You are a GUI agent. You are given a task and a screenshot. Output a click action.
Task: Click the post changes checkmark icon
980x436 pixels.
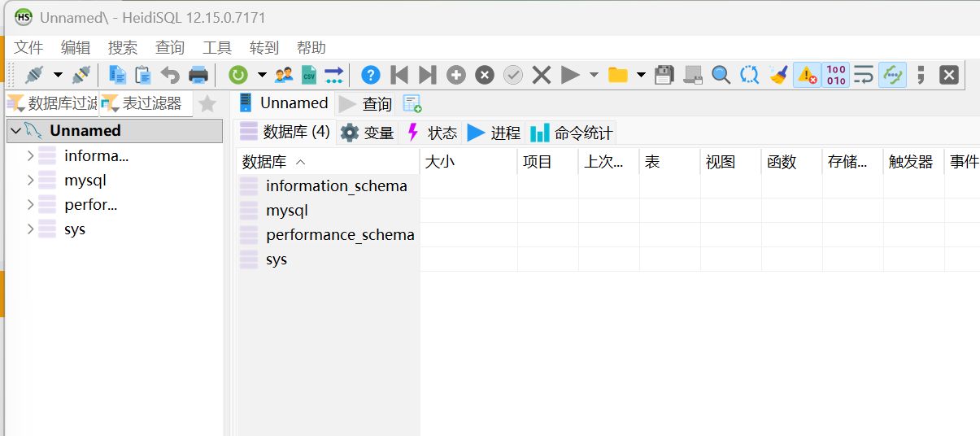pos(513,75)
